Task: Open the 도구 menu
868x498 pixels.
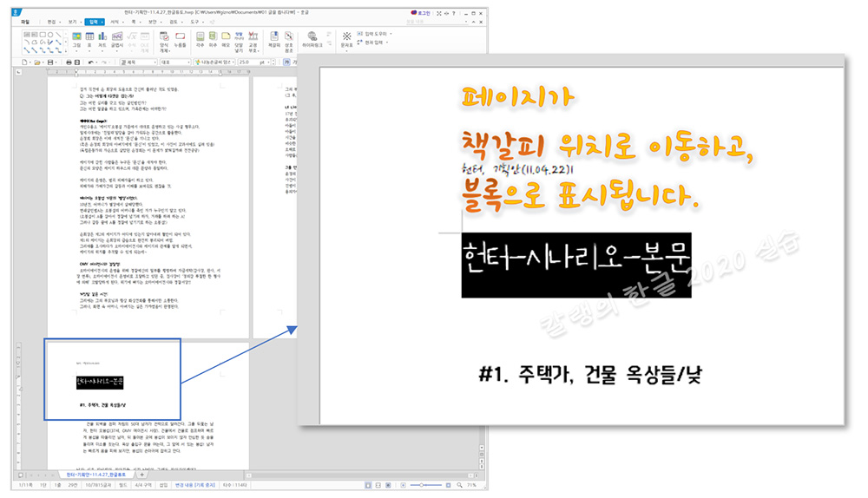Action: (x=195, y=23)
